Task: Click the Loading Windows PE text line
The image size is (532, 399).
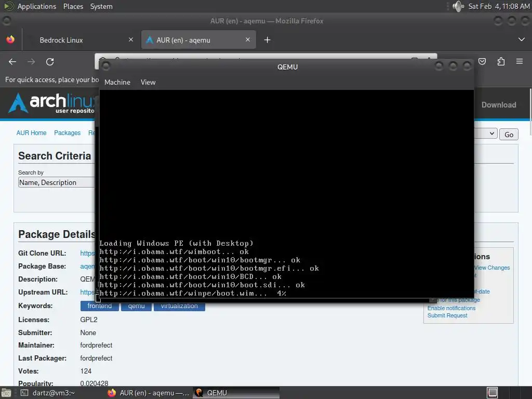Action: click(176, 243)
